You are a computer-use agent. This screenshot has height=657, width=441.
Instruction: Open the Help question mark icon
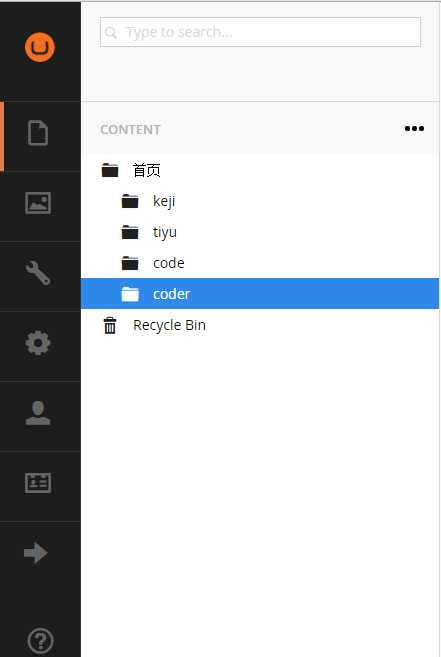[40, 641]
